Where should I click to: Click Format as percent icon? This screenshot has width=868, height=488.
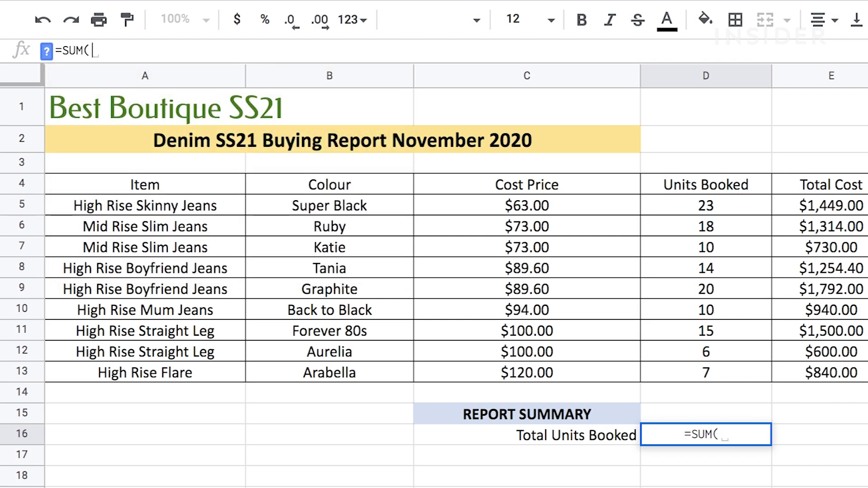point(265,19)
